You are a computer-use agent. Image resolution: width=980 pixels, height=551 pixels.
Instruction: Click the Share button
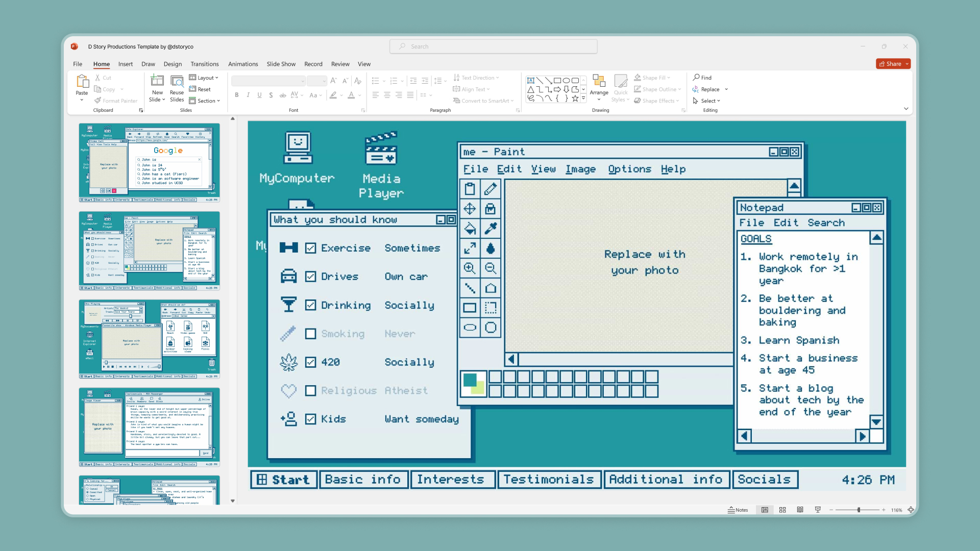[x=893, y=63]
